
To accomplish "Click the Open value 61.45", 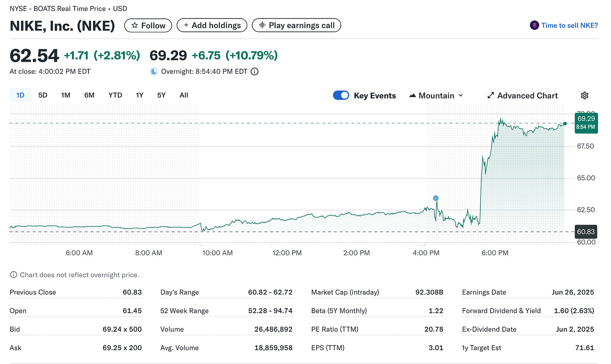I will 132,311.
